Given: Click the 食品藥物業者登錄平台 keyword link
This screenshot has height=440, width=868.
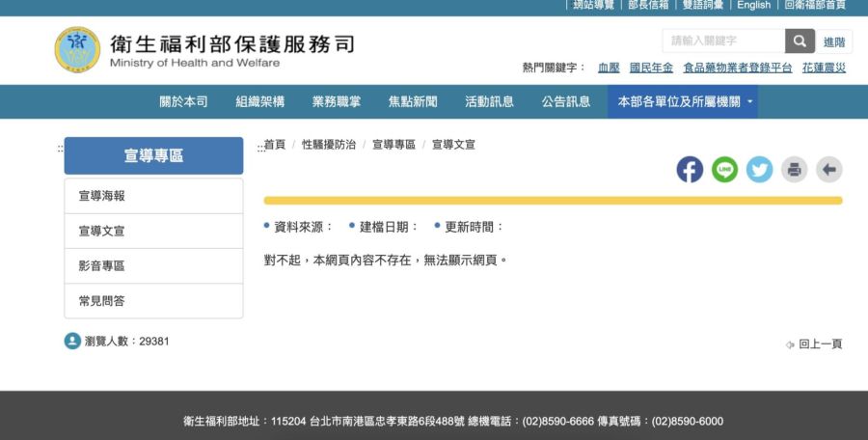Looking at the screenshot, I should (x=738, y=68).
